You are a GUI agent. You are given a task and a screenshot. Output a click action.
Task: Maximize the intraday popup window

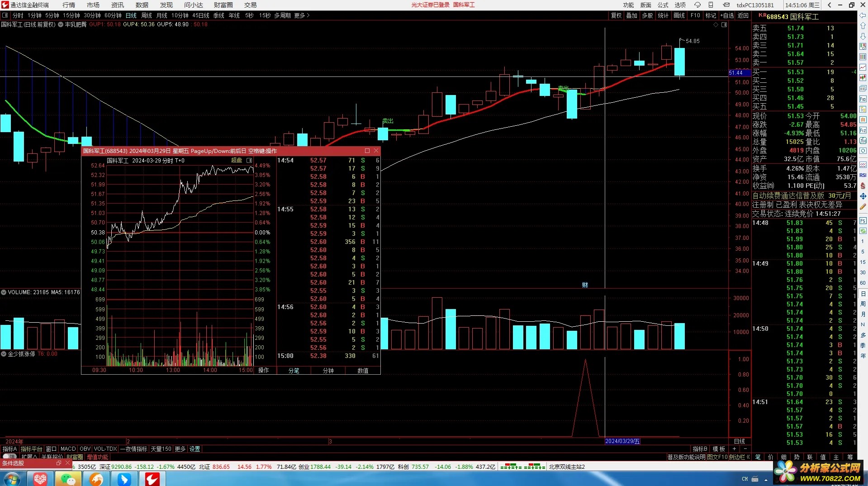(367, 151)
